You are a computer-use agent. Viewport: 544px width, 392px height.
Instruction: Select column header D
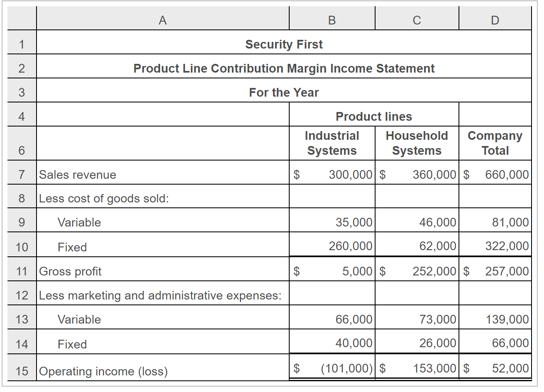click(495, 18)
